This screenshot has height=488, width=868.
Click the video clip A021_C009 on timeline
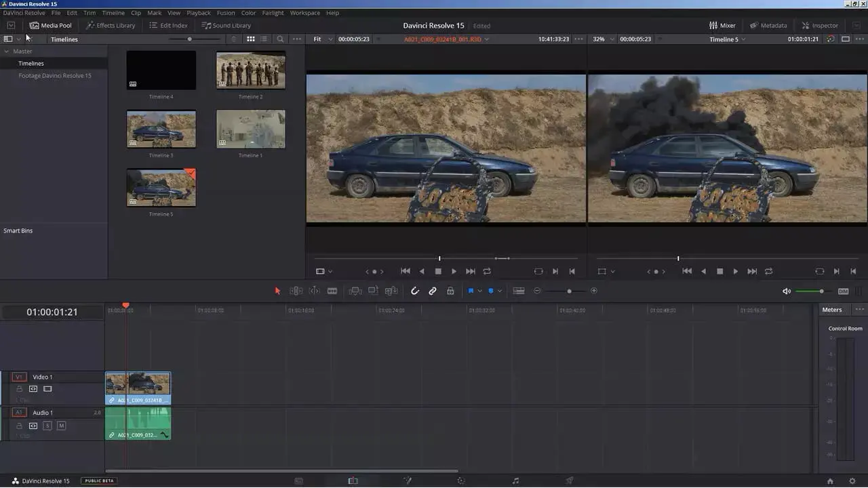click(x=138, y=388)
